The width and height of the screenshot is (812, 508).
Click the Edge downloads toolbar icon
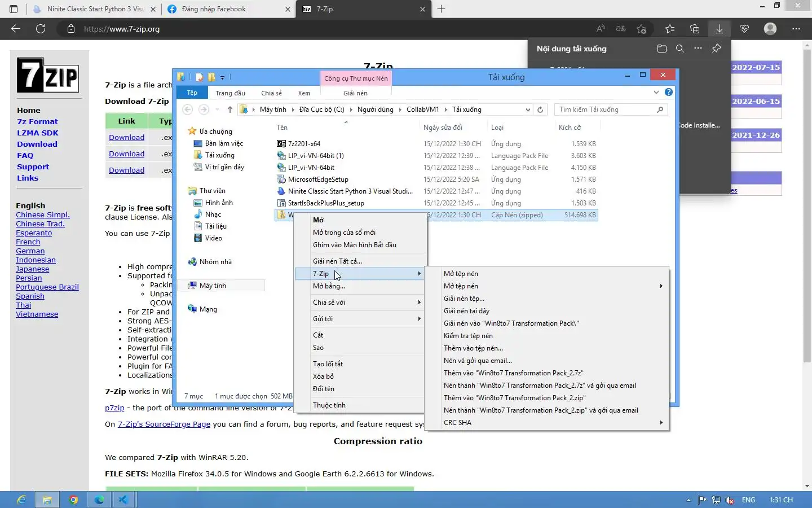tap(719, 29)
